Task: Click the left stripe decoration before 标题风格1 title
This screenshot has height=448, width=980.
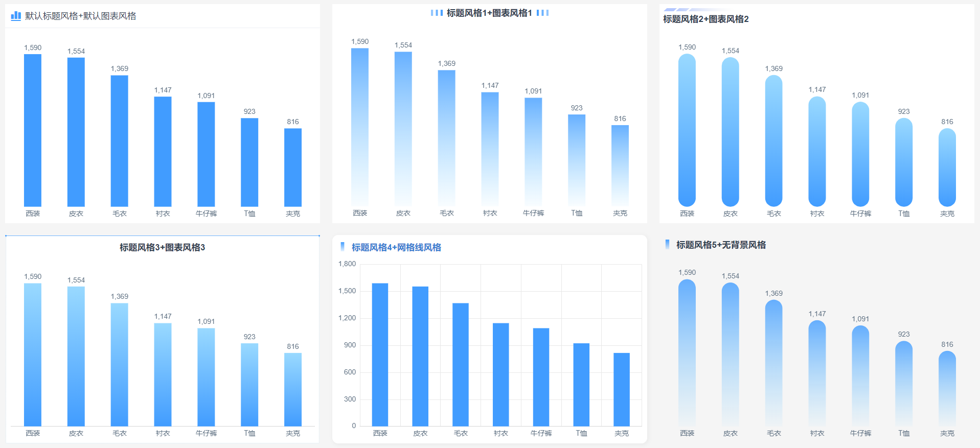Action: pos(437,13)
